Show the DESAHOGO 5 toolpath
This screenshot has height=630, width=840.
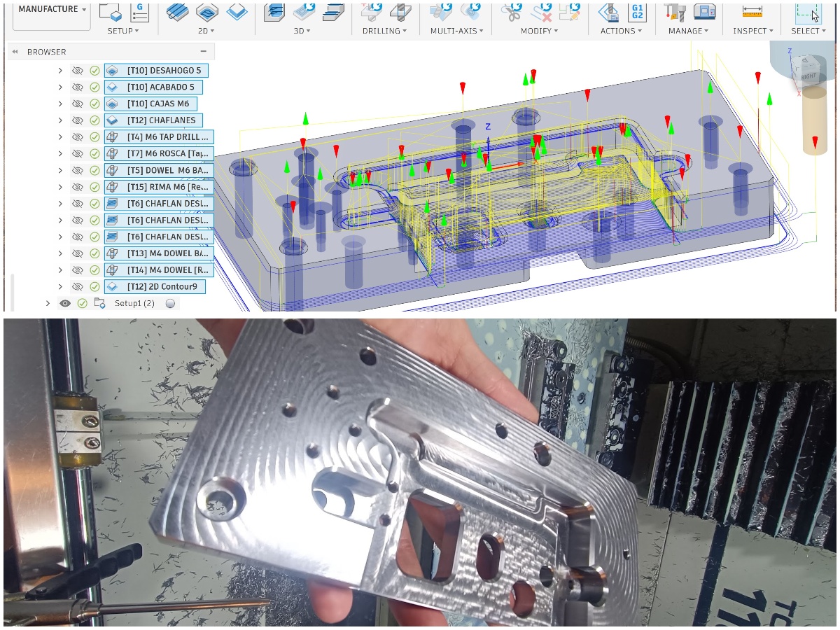click(78, 71)
